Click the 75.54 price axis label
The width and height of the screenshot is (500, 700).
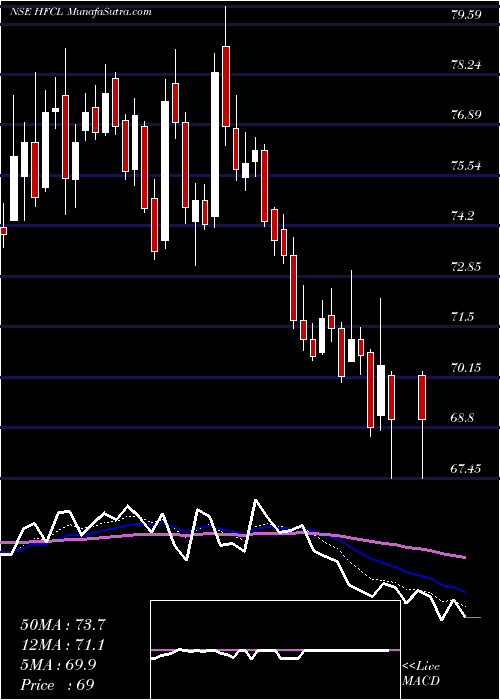click(466, 166)
